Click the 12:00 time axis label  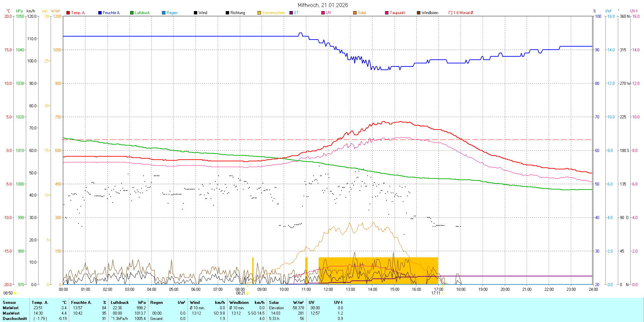[328, 289]
